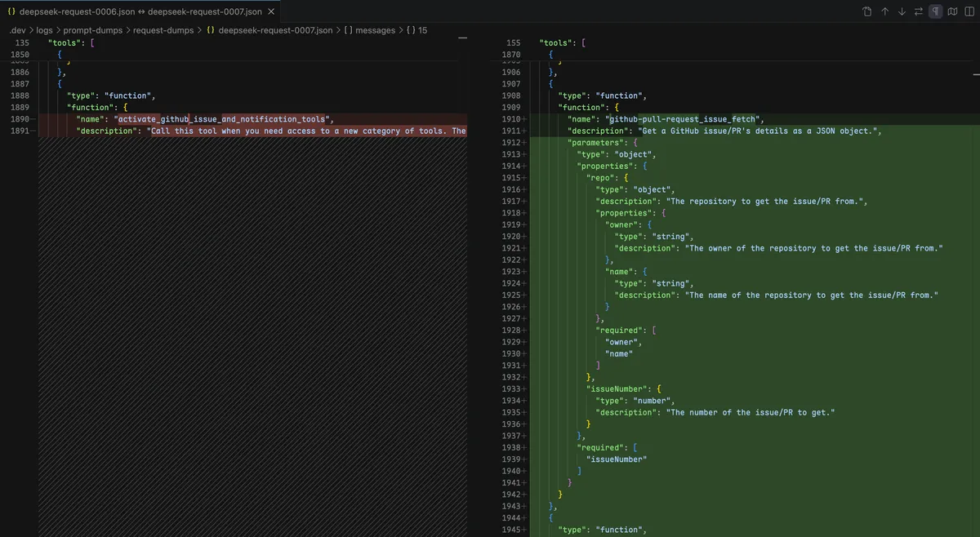This screenshot has height=537, width=980.
Task: Click the JSON braces icon in the tab
Action: pos(11,12)
